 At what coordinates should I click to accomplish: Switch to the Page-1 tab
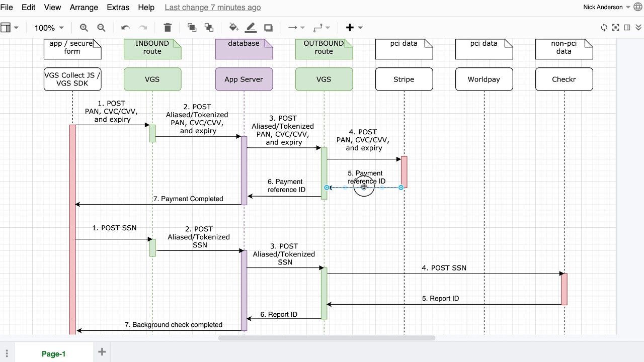tap(54, 354)
